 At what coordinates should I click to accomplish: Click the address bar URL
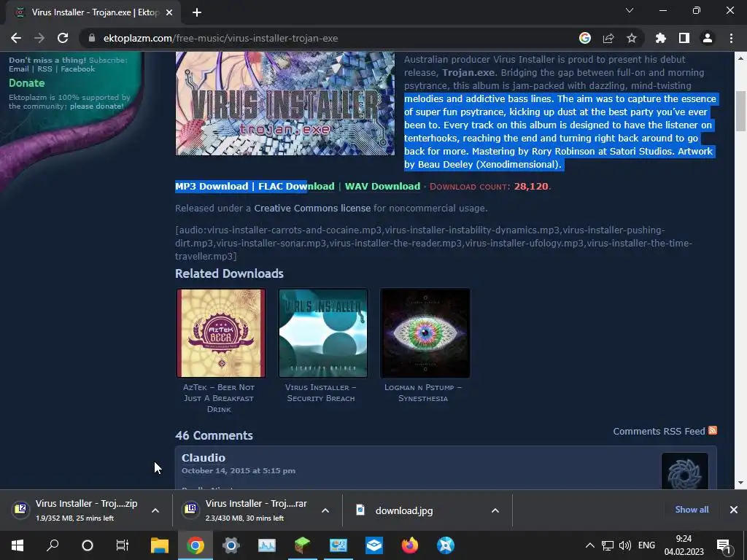pyautogui.click(x=220, y=38)
